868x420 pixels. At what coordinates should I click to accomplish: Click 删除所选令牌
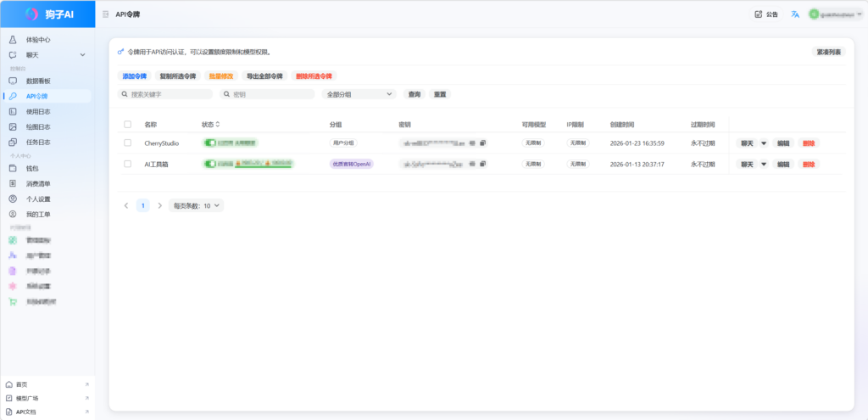click(x=314, y=76)
